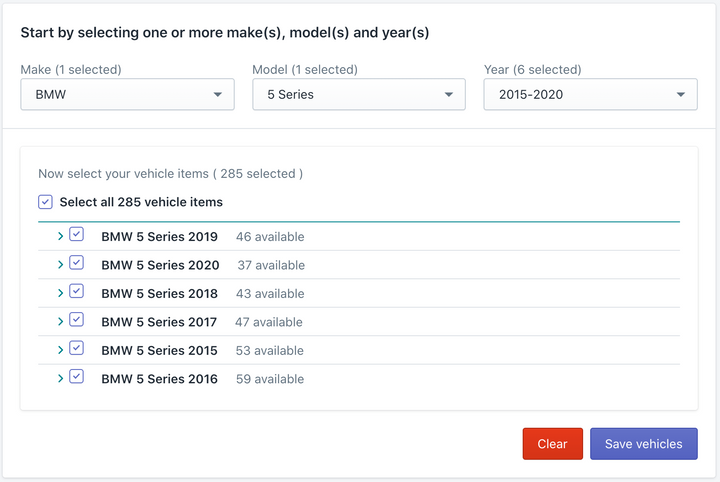
Task: Open the Model dropdown showing 5 Series
Action: tap(359, 94)
